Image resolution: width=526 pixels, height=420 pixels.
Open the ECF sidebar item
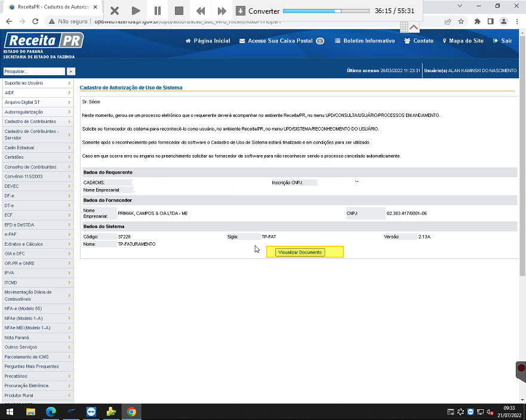(38, 215)
